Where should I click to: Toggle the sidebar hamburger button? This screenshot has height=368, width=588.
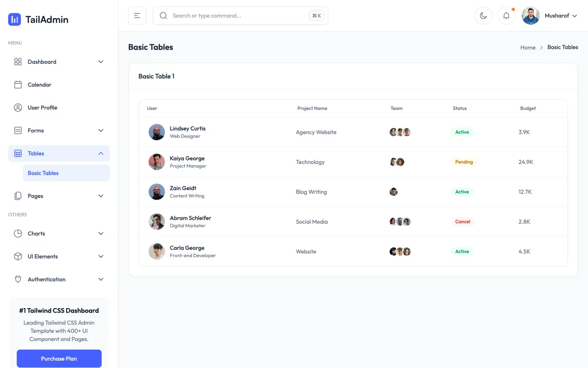(x=137, y=16)
